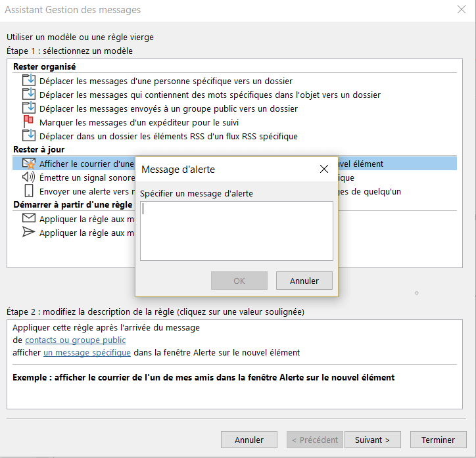Click the Suivant button

(373, 440)
